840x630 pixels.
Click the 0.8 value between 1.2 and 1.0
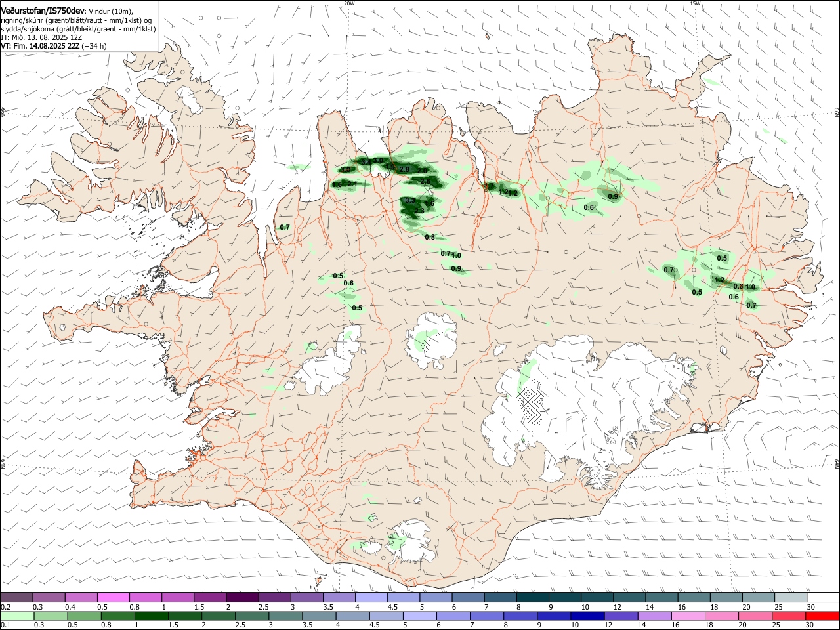[738, 286]
